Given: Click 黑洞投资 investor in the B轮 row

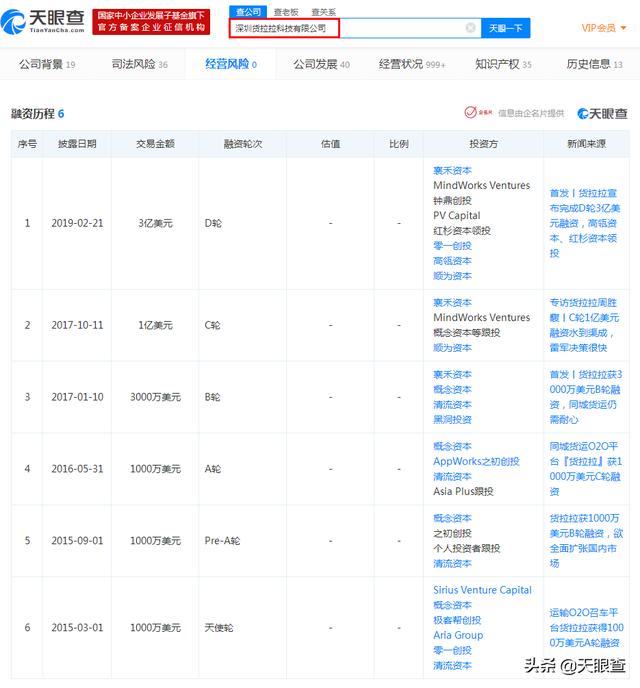Looking at the screenshot, I should click(452, 419).
